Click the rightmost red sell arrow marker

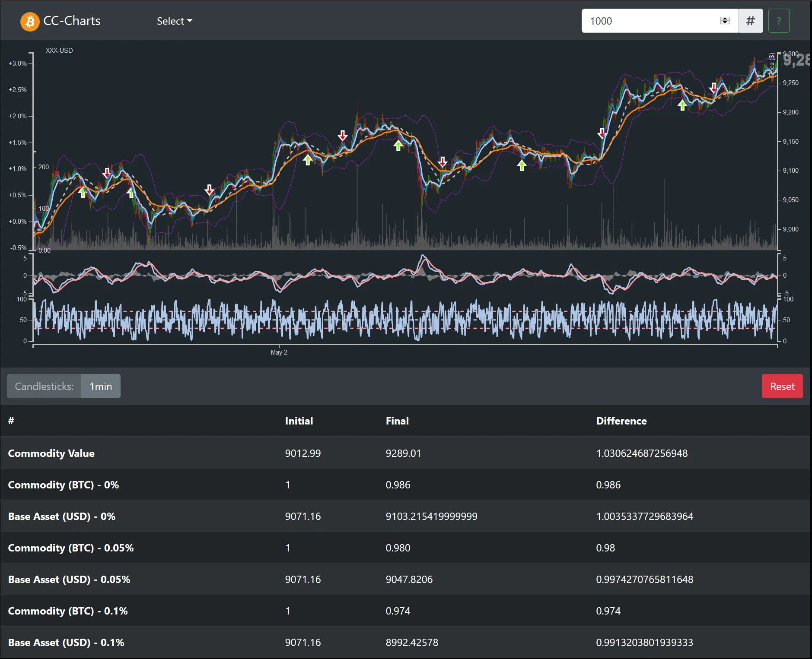tap(713, 88)
